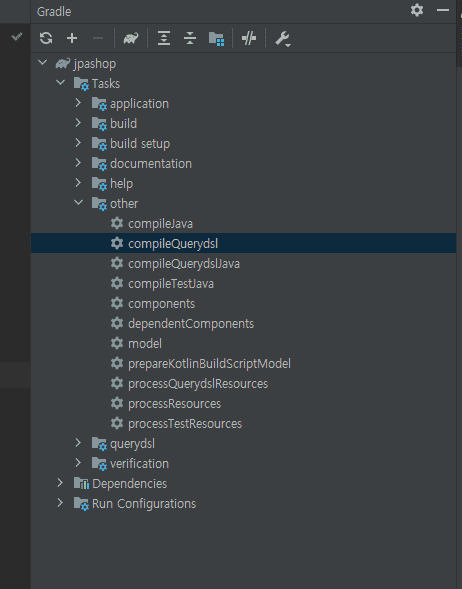
Task: Expand the application task group
Action: click(x=78, y=103)
